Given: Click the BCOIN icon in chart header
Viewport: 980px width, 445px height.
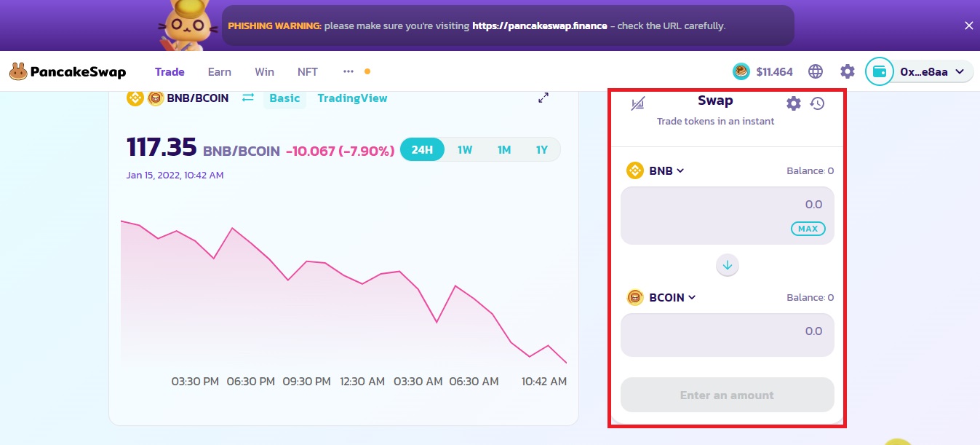Looking at the screenshot, I should click(x=155, y=98).
